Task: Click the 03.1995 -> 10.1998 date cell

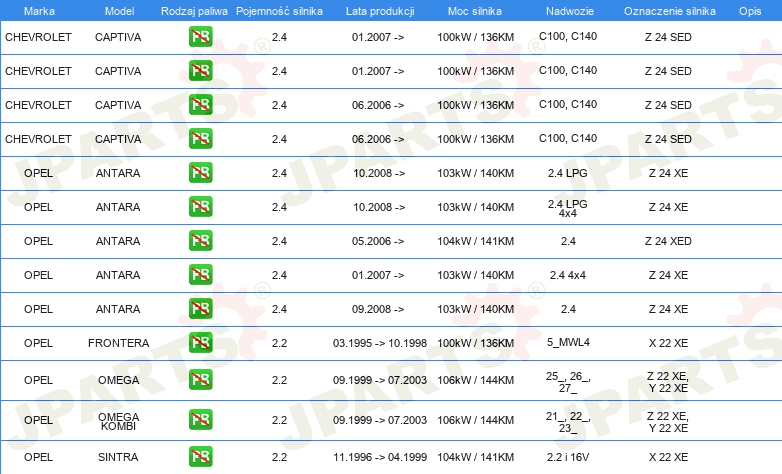Action: click(x=380, y=343)
